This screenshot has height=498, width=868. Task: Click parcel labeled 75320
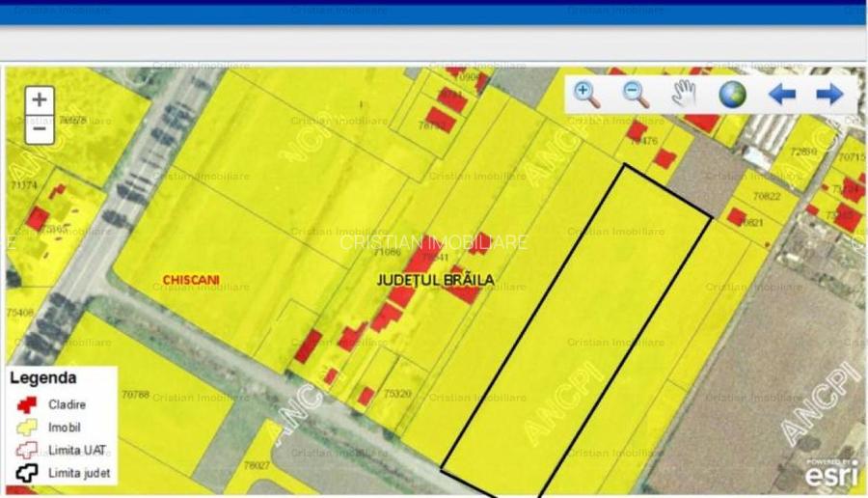[397, 394]
